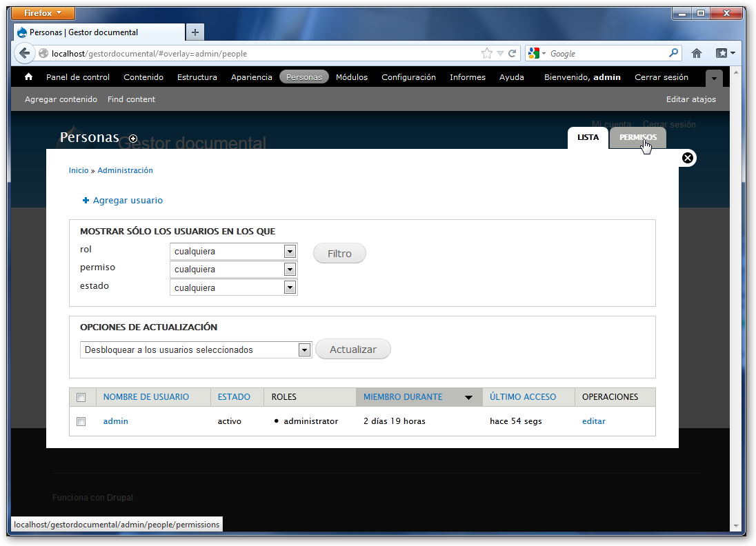Open the Módulos menu in admin toolbar
The image size is (756, 546).
click(352, 77)
